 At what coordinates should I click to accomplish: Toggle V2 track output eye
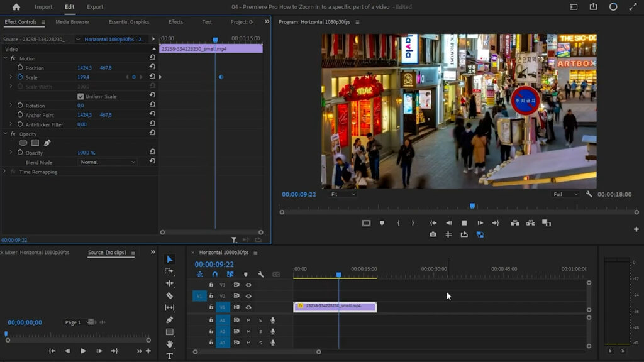coord(248,296)
